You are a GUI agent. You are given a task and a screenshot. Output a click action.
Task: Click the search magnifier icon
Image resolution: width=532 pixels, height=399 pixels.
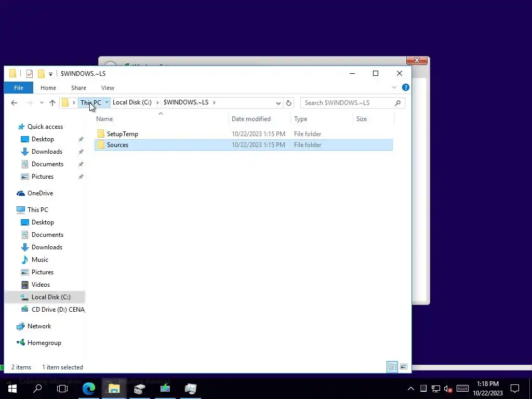coord(398,103)
